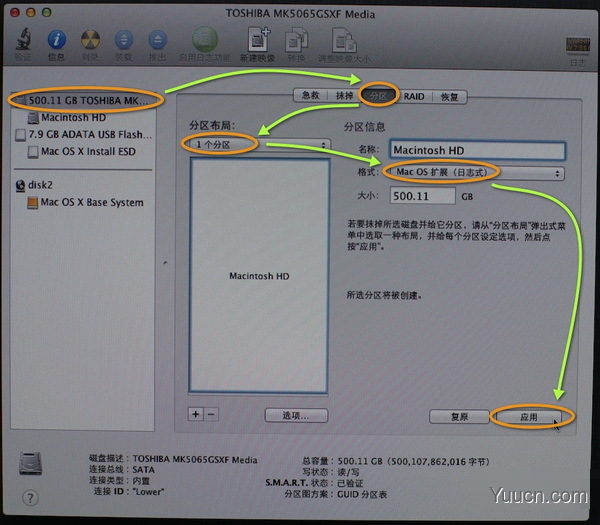Image resolution: width=600 pixels, height=525 pixels.
Task: Open the partition layout dropdown (1 个分区)
Action: (258, 145)
